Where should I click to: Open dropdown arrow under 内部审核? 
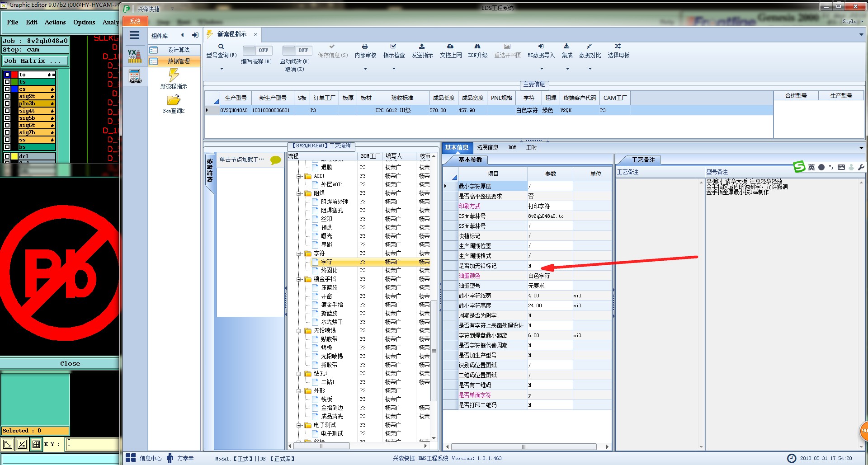[365, 69]
